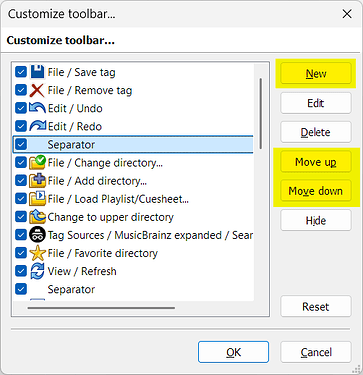Select the Separator row below View / Refresh
The width and height of the screenshot is (363, 375).
(x=133, y=289)
